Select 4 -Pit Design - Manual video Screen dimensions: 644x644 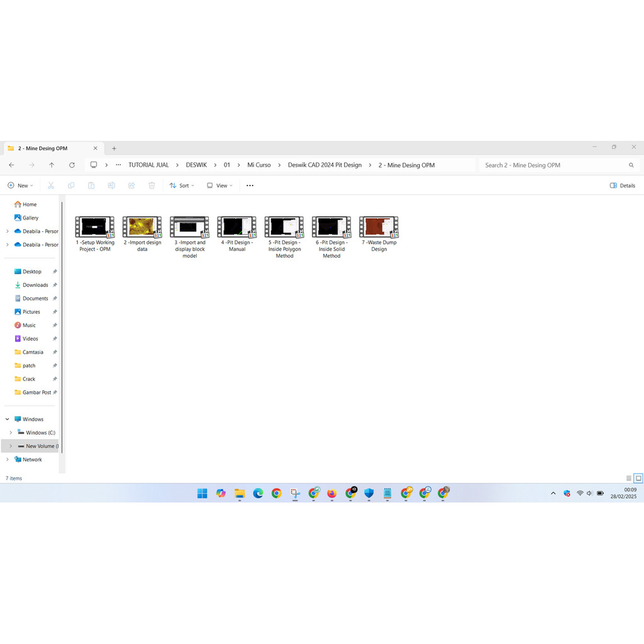237,235
